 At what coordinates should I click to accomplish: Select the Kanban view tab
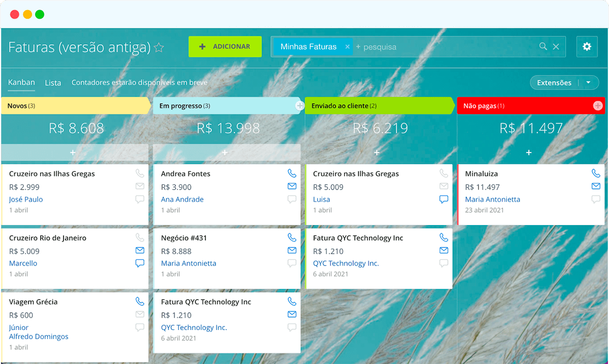21,82
